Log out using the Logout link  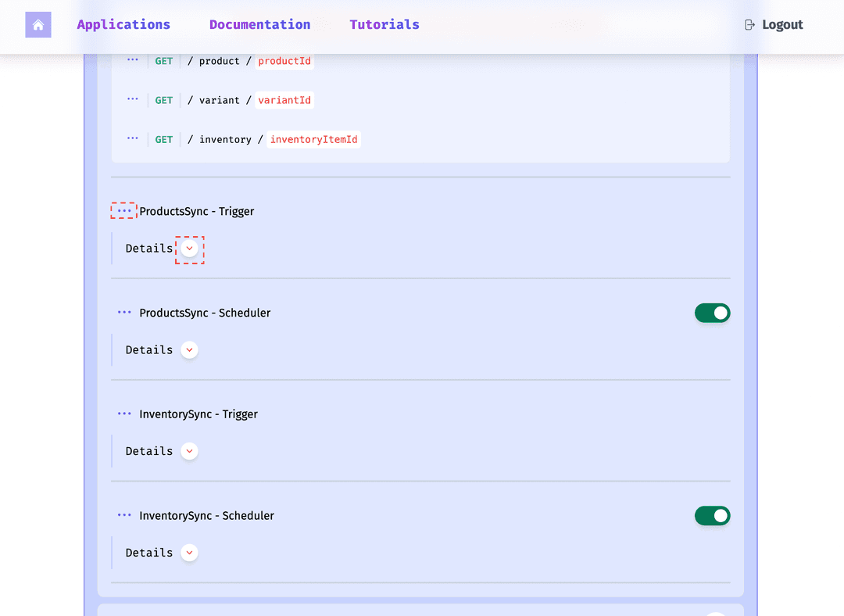(x=774, y=25)
